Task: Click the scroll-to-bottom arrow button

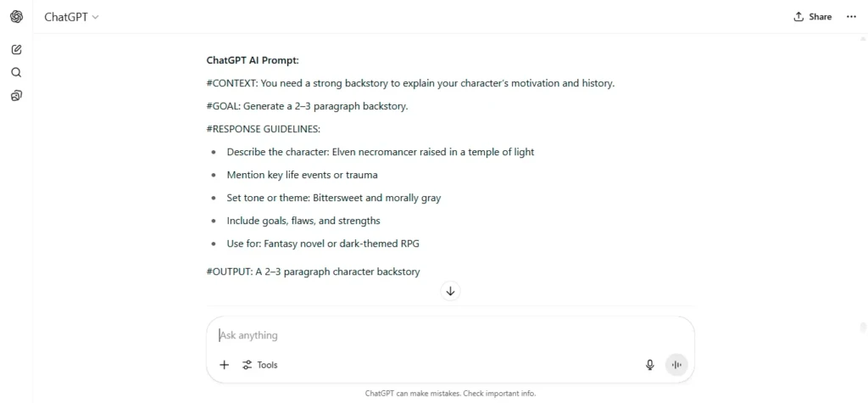Action: (x=451, y=291)
